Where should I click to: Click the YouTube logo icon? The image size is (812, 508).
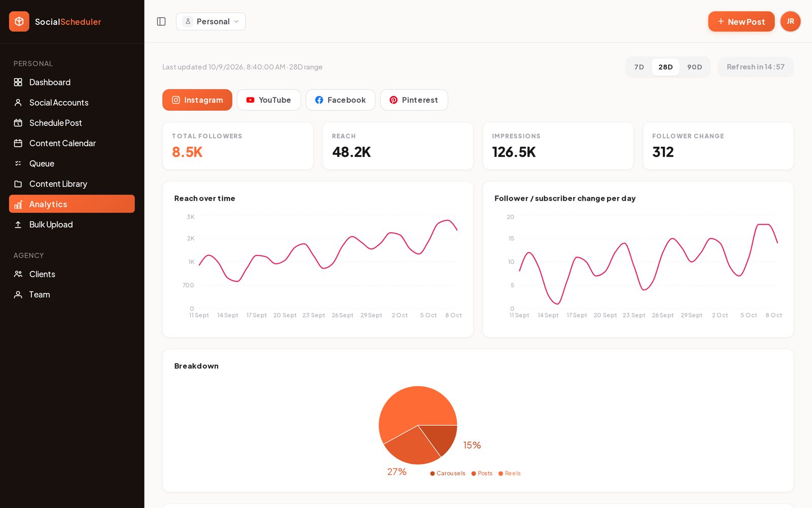[x=250, y=100]
